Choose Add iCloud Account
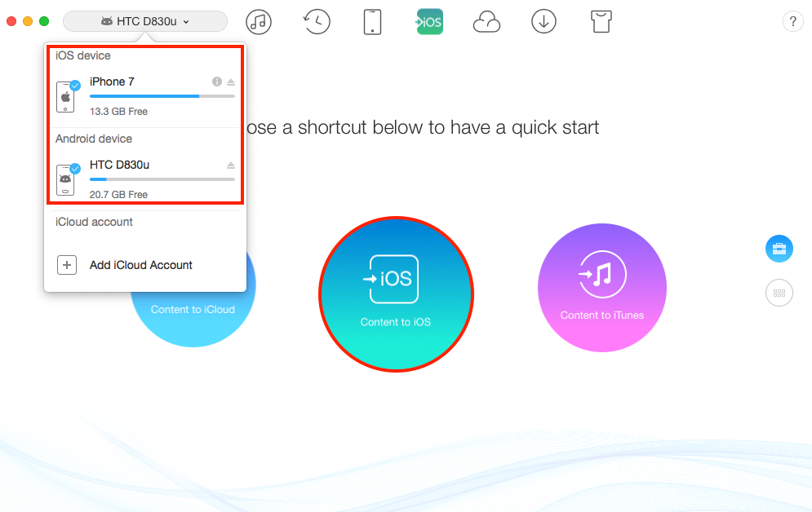Viewport: 812px width, 512px height. pyautogui.click(x=141, y=265)
